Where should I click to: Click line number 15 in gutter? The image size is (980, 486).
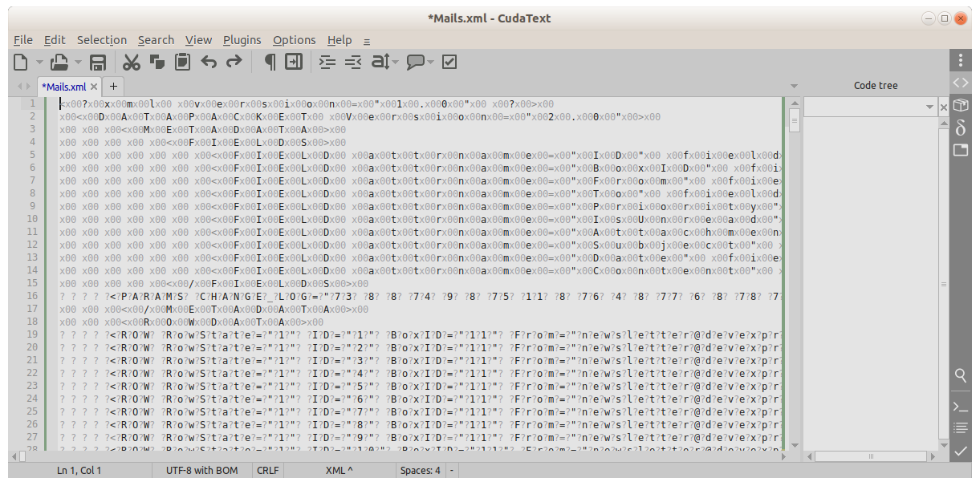point(33,283)
